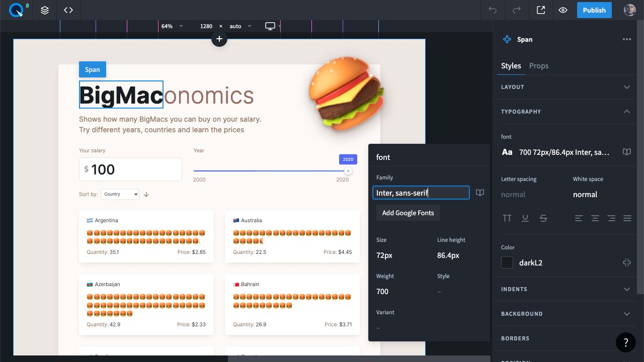Expand the Background section
This screenshot has width=644, height=362.
tap(566, 314)
